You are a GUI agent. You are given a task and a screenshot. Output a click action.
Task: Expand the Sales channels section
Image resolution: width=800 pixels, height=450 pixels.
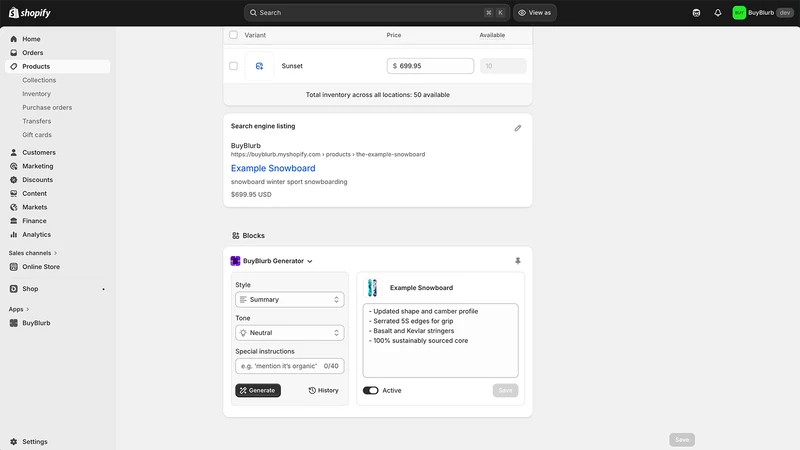point(33,253)
